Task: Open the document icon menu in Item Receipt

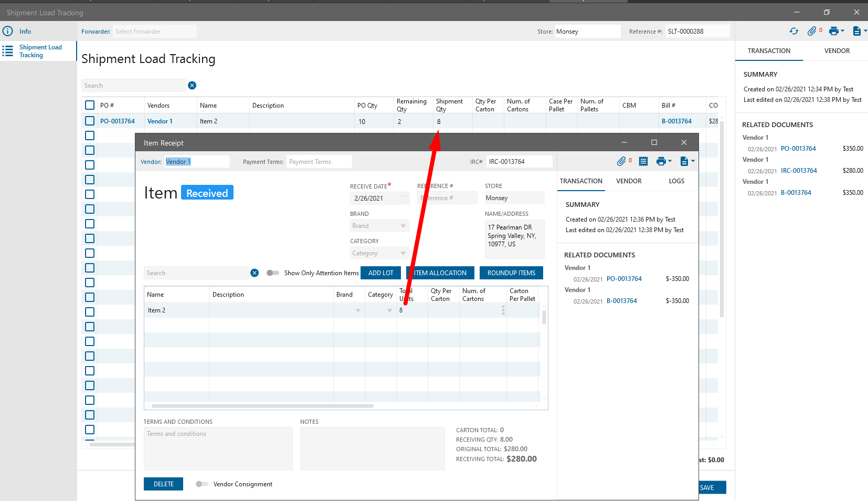Action: pos(684,161)
